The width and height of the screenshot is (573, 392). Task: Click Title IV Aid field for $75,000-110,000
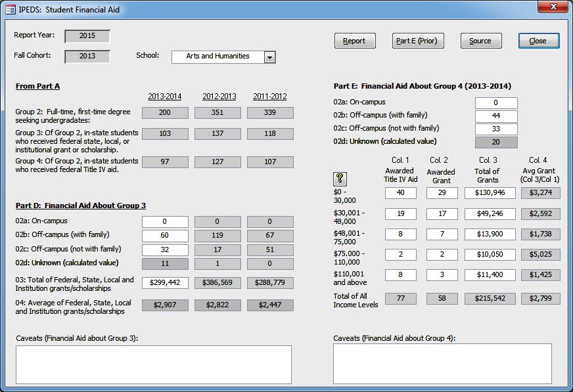tap(401, 254)
